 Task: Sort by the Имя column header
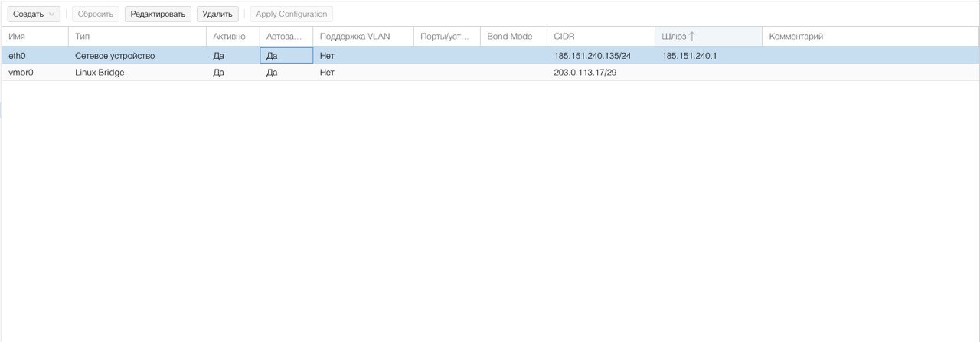(34, 37)
